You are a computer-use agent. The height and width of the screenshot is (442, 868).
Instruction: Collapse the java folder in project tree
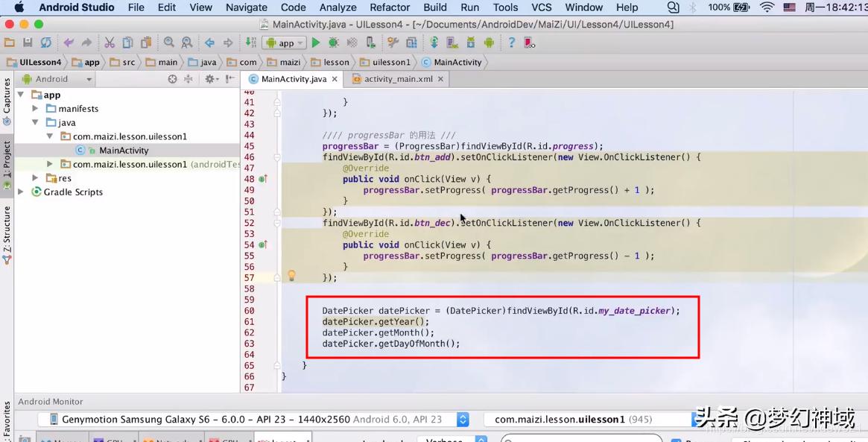35,122
